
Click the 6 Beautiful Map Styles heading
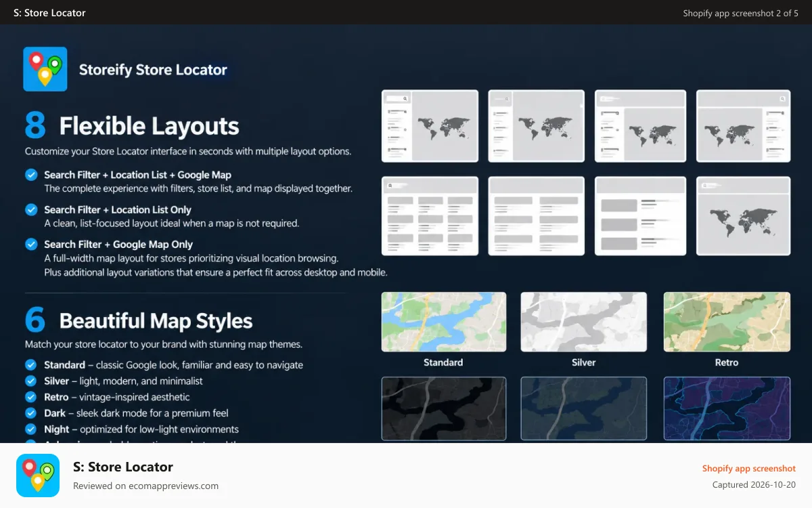139,320
